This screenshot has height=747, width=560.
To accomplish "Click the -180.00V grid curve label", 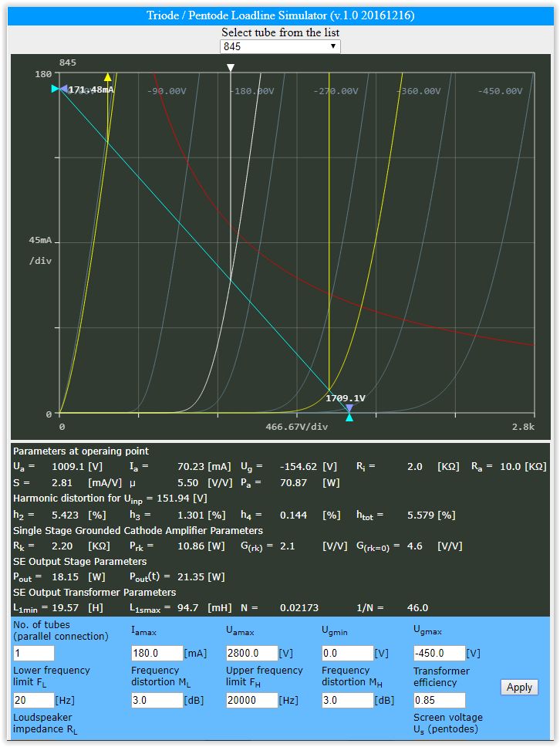I will pos(252,91).
